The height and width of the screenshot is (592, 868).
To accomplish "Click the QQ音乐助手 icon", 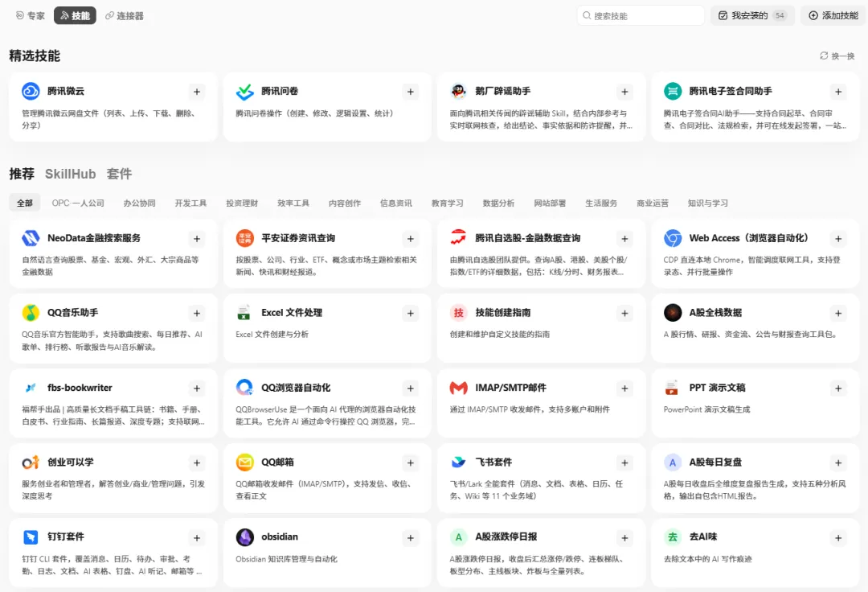I will [x=31, y=313].
